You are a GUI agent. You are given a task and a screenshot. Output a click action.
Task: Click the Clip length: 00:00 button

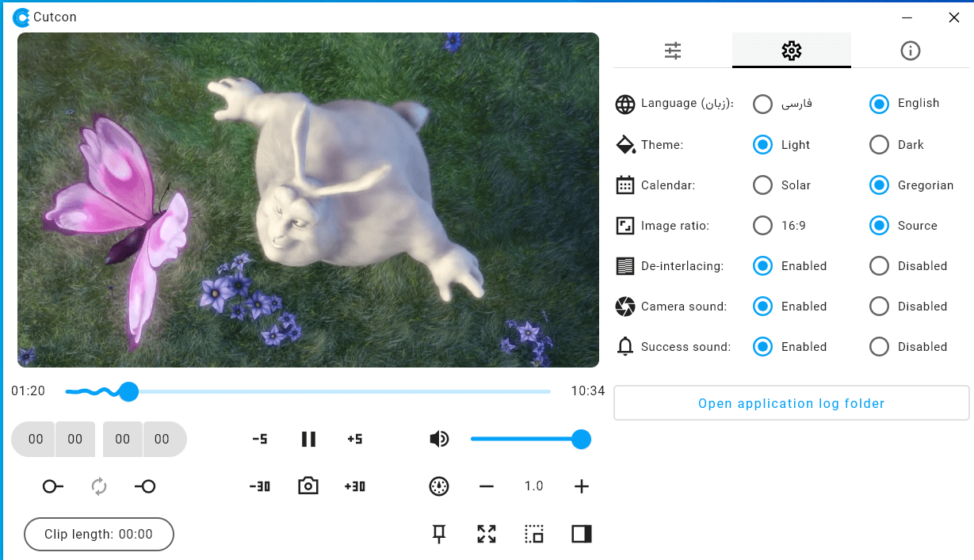point(99,534)
